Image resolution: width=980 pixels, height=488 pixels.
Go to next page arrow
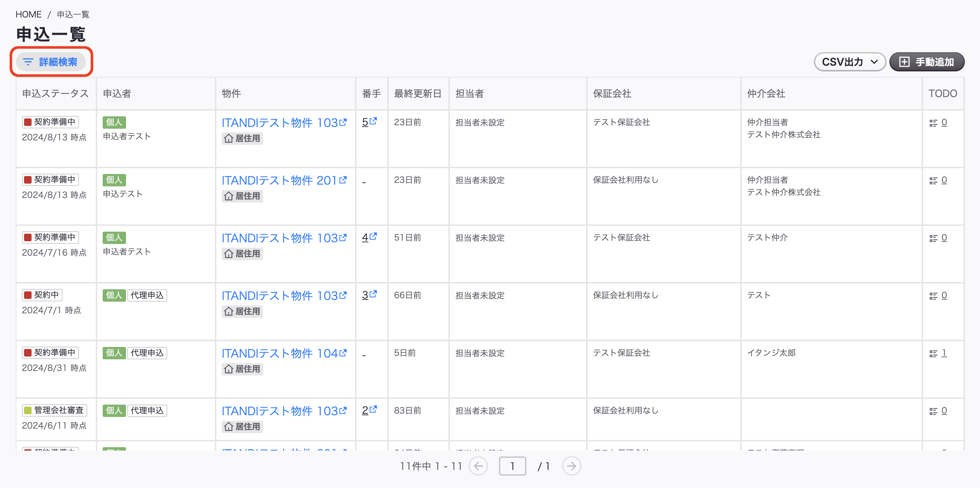tap(571, 466)
